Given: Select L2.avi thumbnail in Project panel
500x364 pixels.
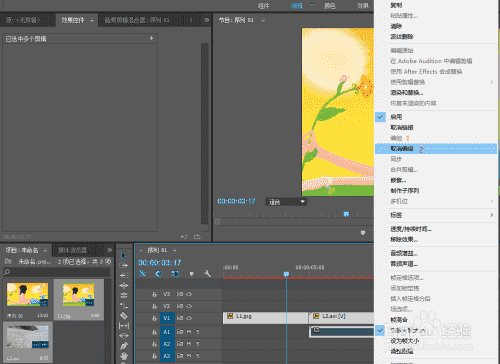Looking at the screenshot, I should tap(28, 337).
